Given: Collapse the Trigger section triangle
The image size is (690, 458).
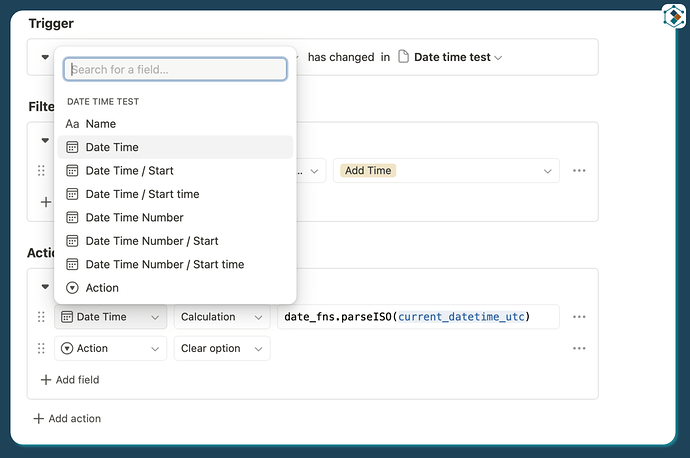Looking at the screenshot, I should [45, 57].
